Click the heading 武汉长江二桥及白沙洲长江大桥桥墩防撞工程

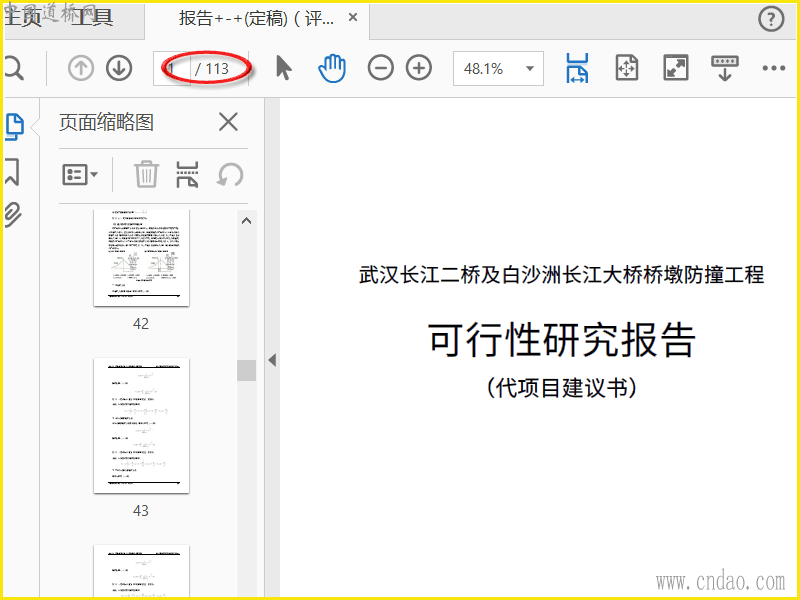[x=562, y=275]
